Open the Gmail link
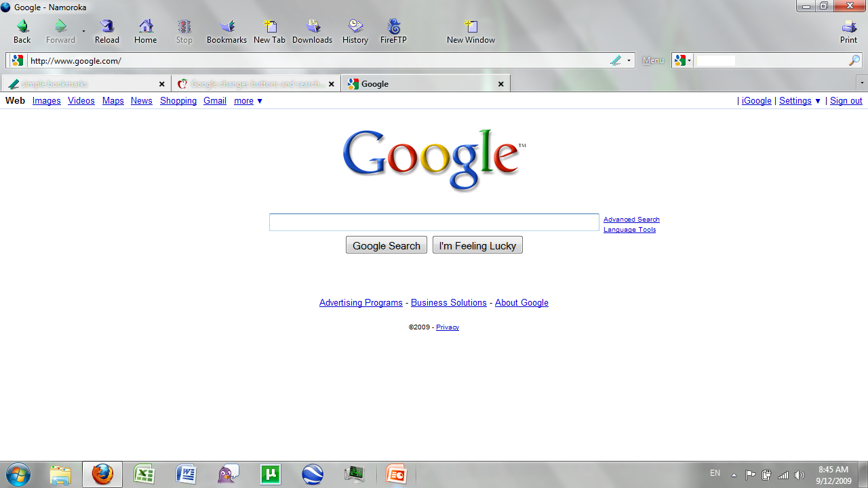The width and height of the screenshot is (868, 488). coord(215,101)
